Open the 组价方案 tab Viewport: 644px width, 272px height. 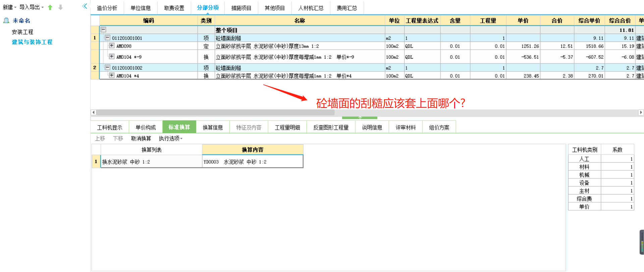(x=439, y=127)
